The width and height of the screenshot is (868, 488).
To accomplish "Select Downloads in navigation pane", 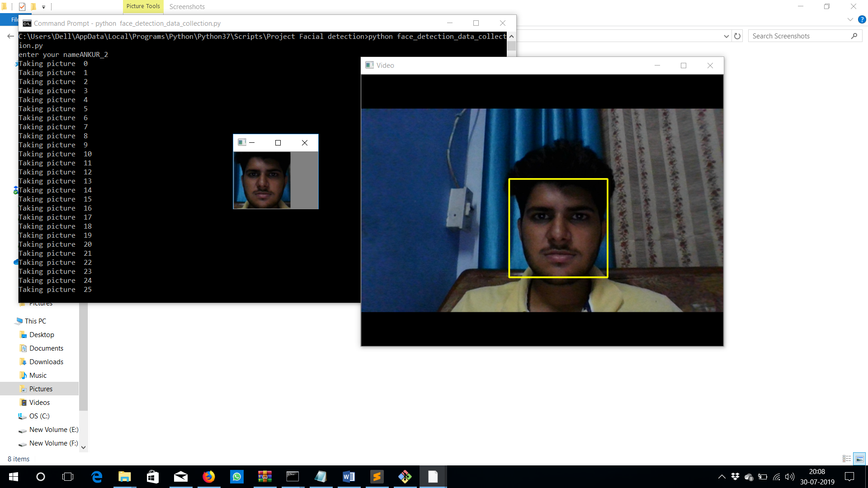I will click(46, 361).
